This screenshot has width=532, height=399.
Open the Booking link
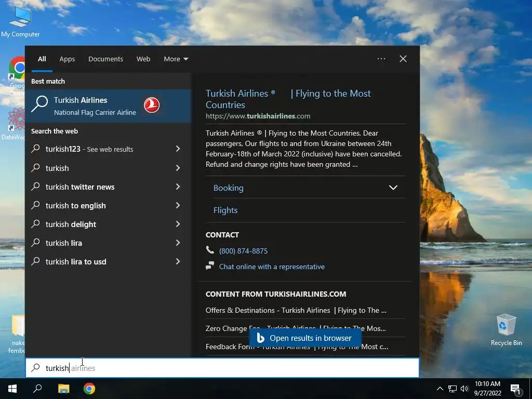(x=229, y=188)
